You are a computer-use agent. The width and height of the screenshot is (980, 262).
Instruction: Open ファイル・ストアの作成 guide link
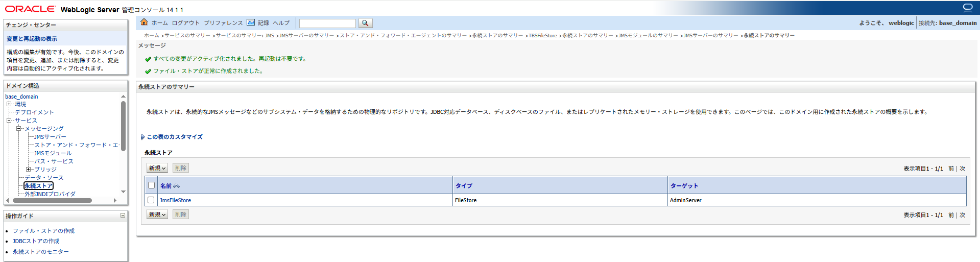pyautogui.click(x=43, y=231)
